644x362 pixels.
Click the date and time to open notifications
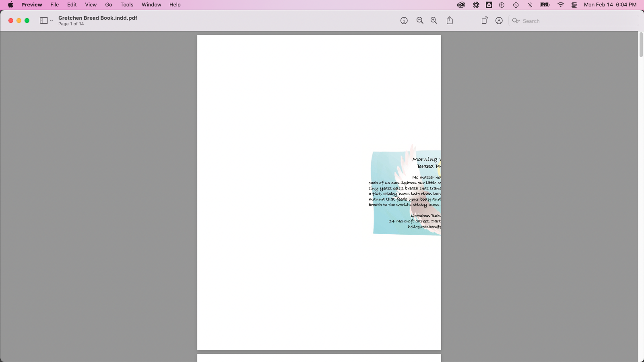(x=610, y=5)
